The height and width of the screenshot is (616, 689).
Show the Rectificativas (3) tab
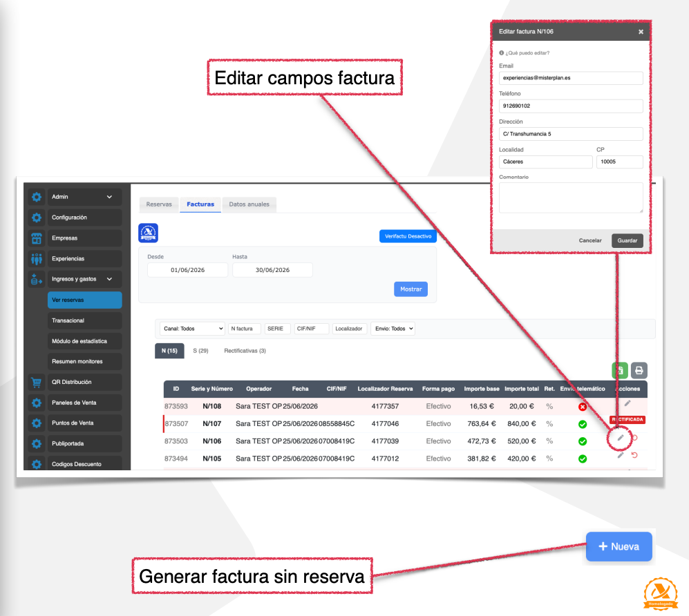[245, 351]
